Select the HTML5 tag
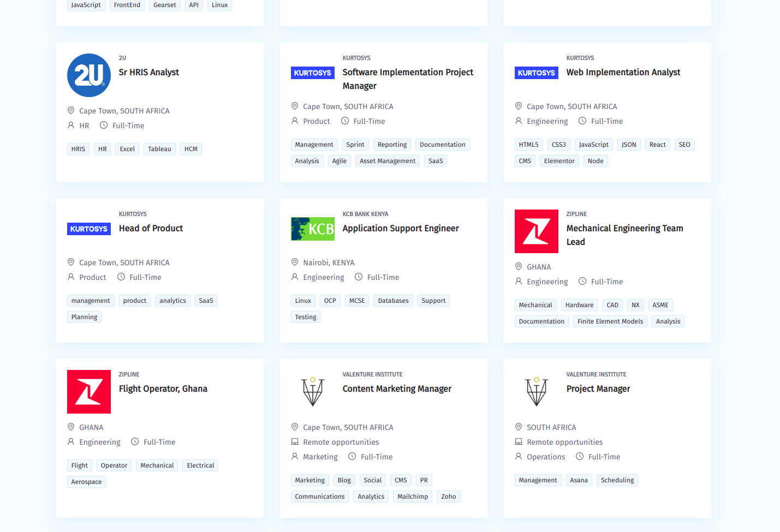Image resolution: width=780 pixels, height=532 pixels. (528, 145)
